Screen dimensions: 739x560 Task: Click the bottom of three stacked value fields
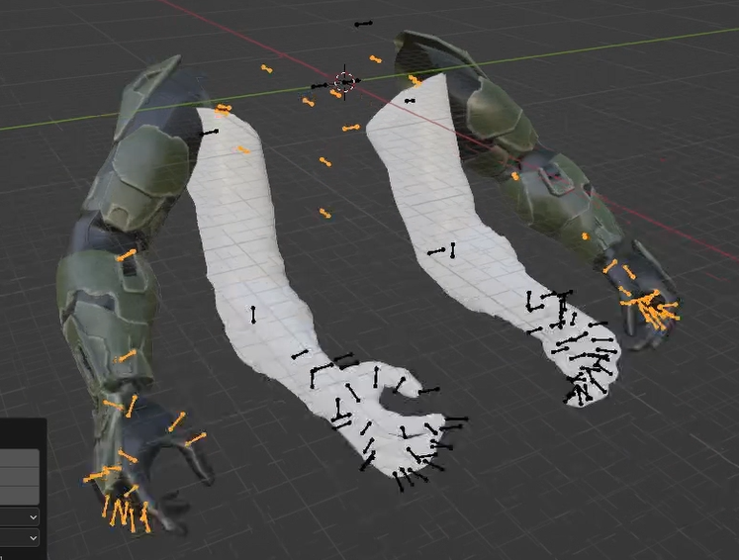click(x=20, y=496)
